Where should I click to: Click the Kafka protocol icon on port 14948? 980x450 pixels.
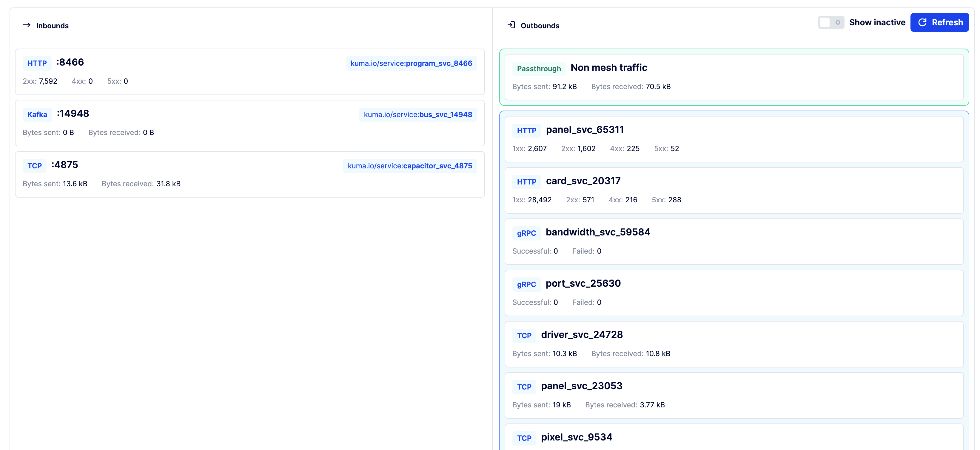coord(37,114)
